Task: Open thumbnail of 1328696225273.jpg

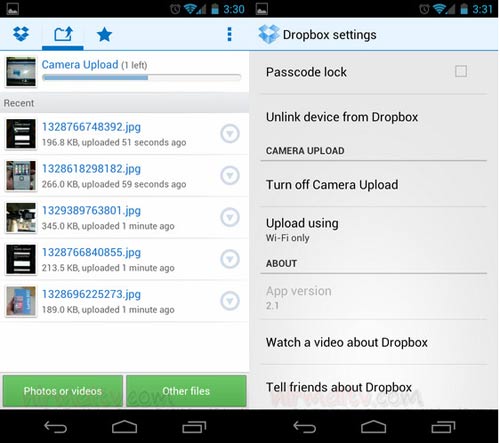Action: [x=21, y=301]
